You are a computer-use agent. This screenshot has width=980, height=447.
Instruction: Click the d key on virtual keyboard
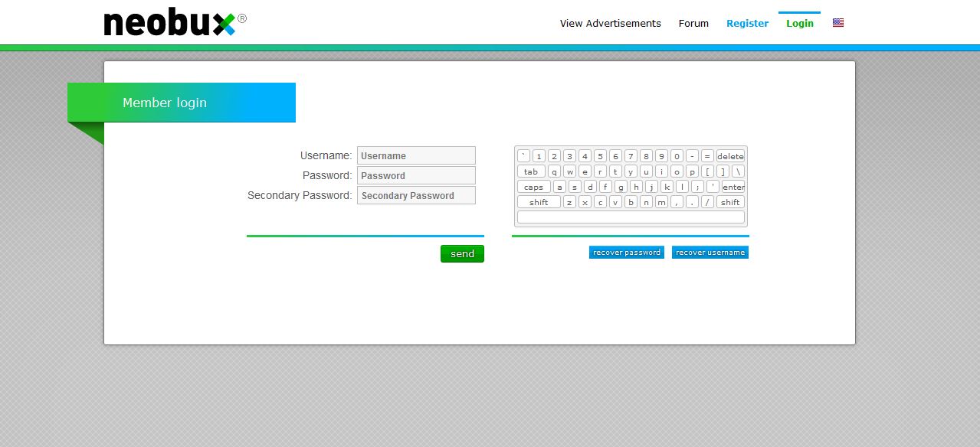[x=591, y=187]
